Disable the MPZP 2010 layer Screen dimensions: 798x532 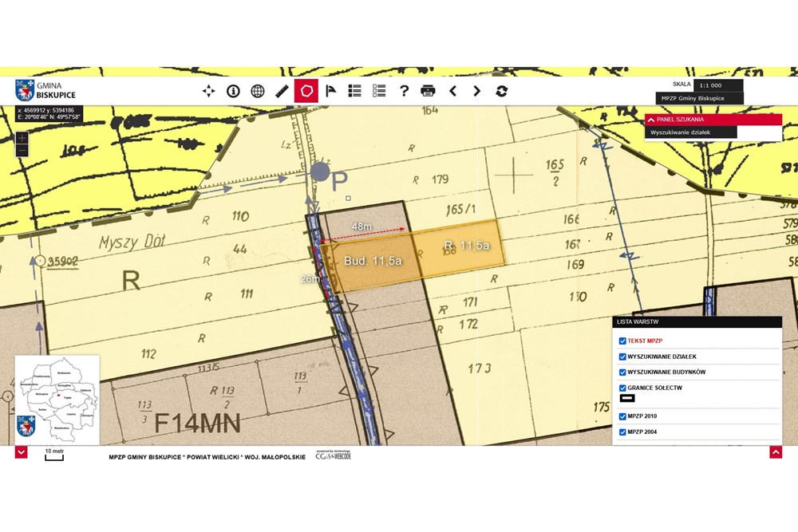[622, 416]
